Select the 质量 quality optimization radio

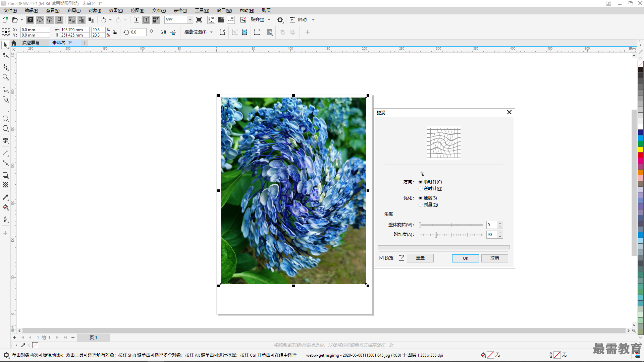click(420, 205)
